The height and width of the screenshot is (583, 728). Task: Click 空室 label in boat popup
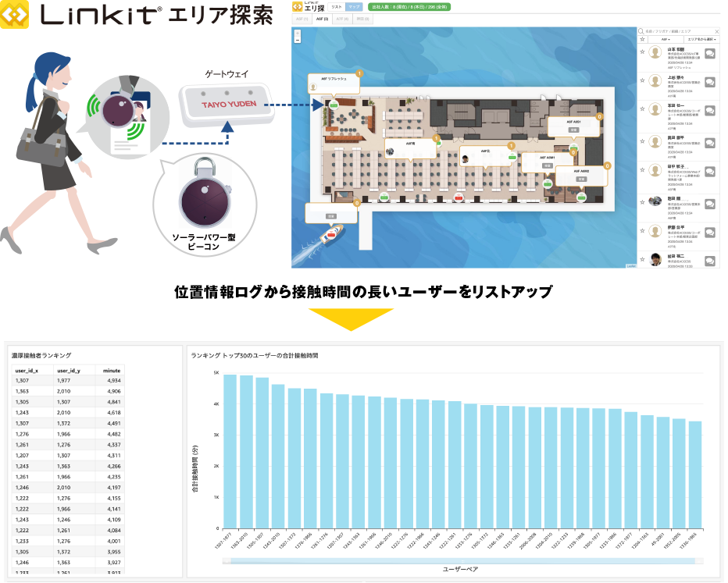pyautogui.click(x=331, y=216)
